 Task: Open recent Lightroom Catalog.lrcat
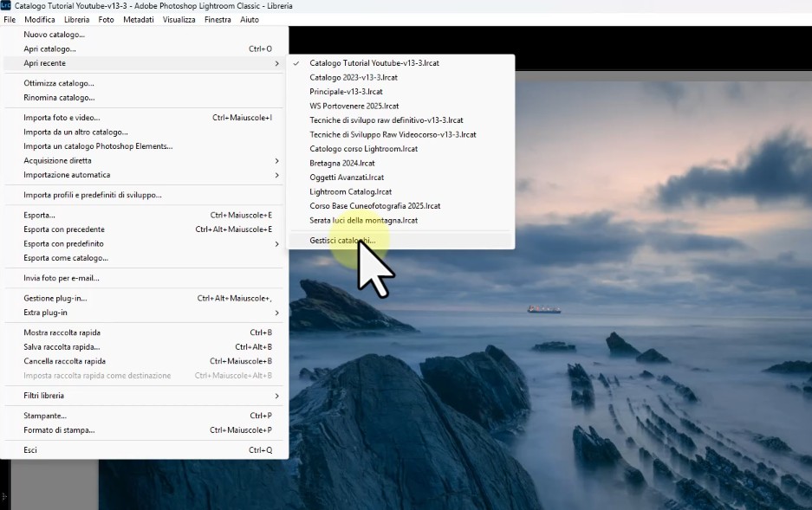[401, 192]
